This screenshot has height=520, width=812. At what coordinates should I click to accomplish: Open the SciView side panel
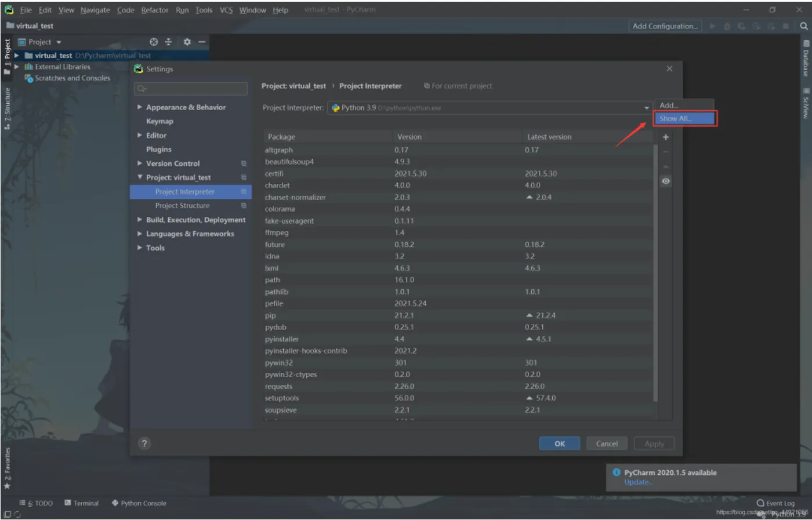(x=806, y=103)
